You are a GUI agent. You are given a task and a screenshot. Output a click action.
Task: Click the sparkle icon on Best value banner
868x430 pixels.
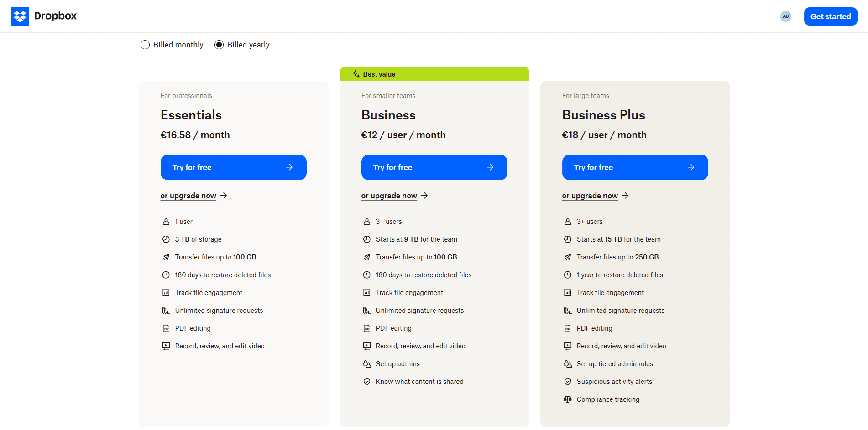pos(356,74)
